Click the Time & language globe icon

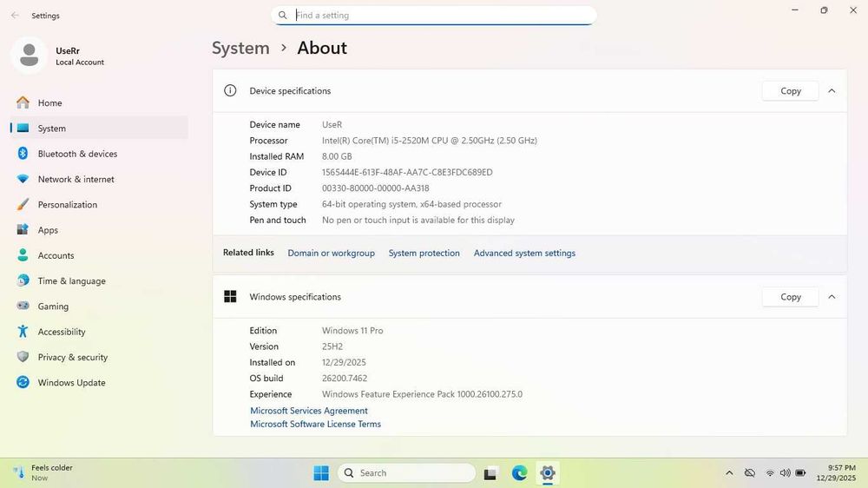23,280
